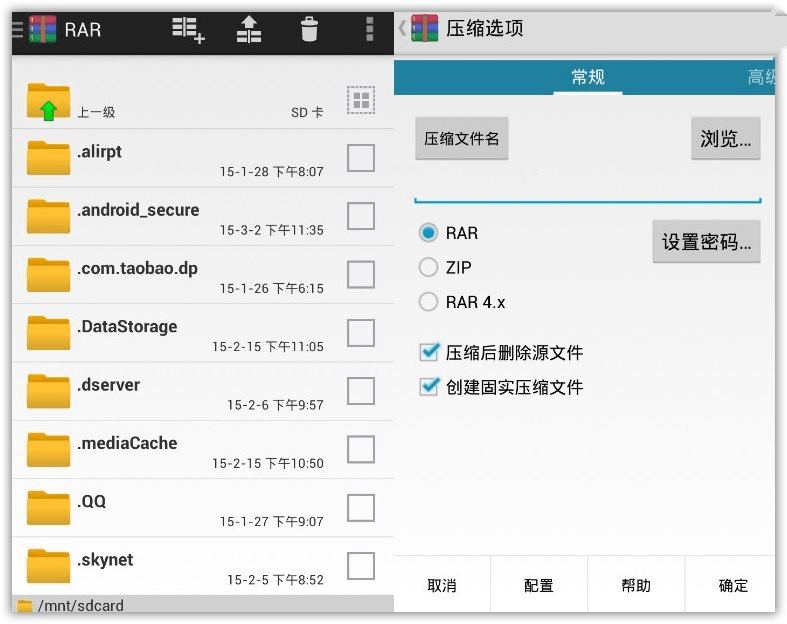Go up via the 上一级 folder icon
Image resolution: width=787 pixels, height=624 pixels.
point(48,102)
